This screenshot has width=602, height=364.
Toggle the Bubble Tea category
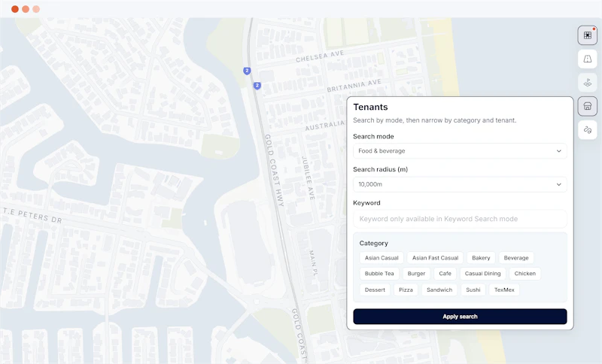click(x=379, y=274)
